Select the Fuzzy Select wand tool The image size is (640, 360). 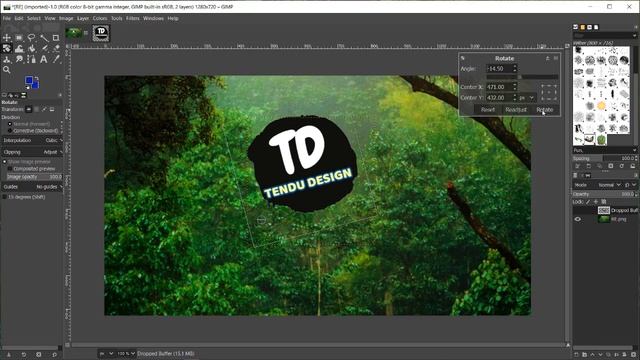coord(44,38)
